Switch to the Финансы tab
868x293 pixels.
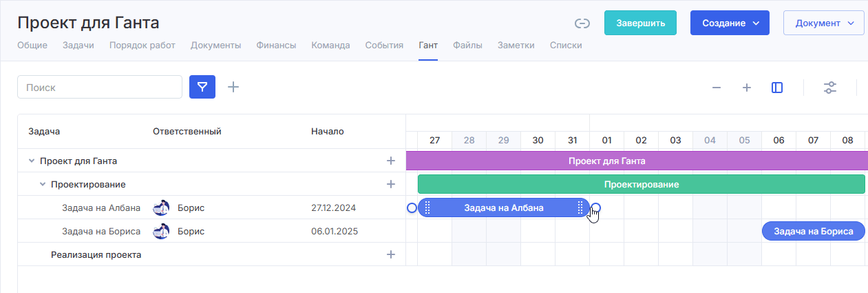click(276, 46)
